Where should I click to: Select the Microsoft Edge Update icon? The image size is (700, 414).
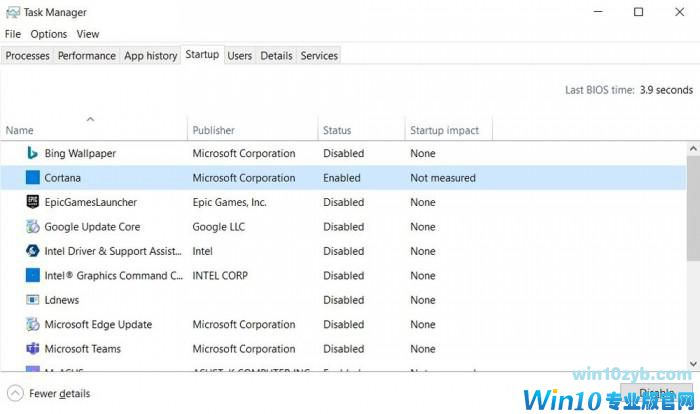pyautogui.click(x=32, y=324)
